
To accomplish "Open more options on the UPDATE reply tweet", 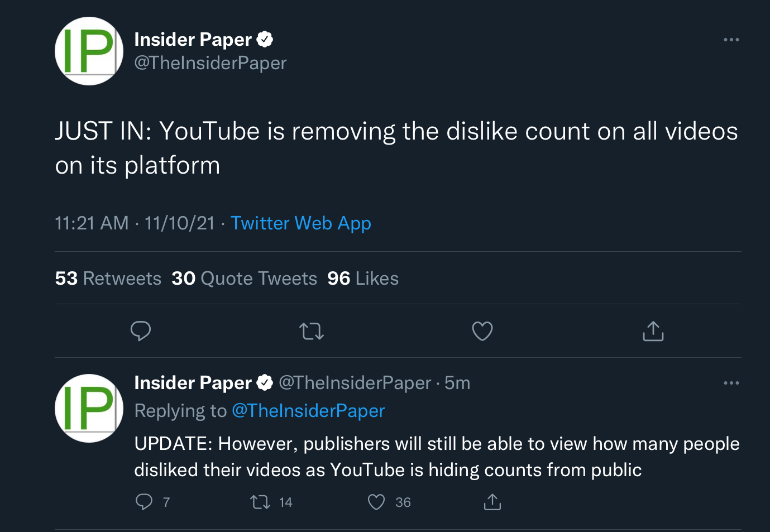I will pos(731,383).
